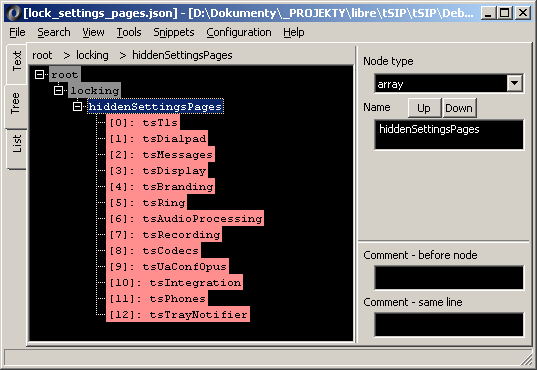
Task: Select array item [9]: tsUaConfOpus
Action: click(167, 266)
